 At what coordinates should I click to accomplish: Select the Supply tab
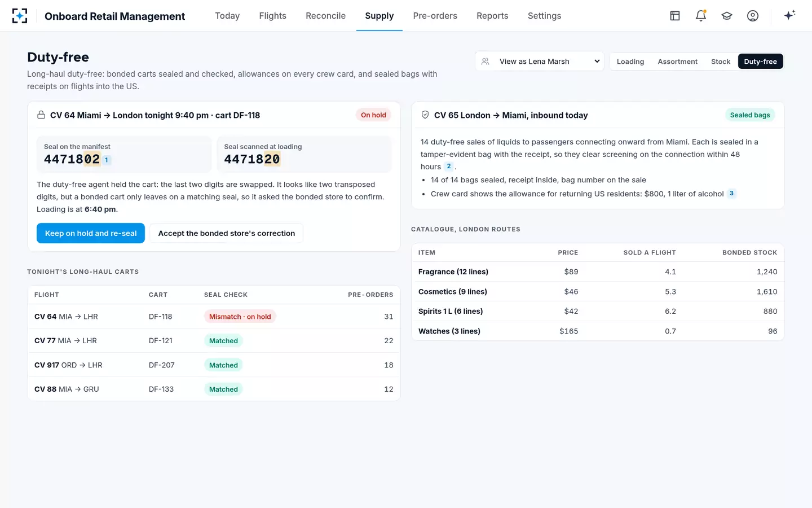pyautogui.click(x=379, y=16)
